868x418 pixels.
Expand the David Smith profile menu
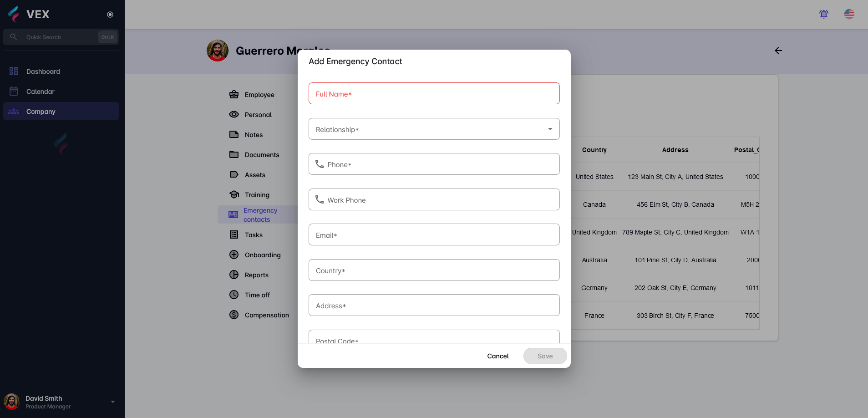click(x=112, y=402)
